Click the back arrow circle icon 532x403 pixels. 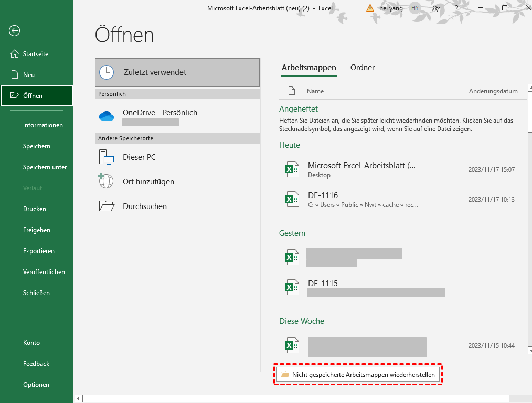(14, 31)
